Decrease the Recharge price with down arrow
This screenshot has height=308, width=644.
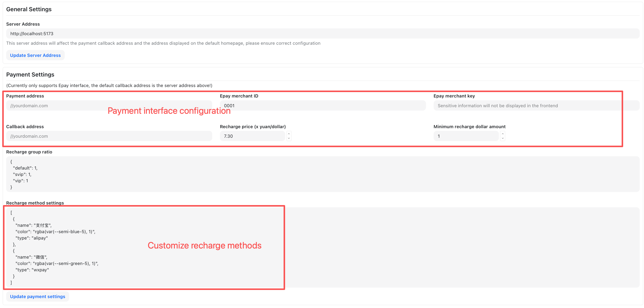[289, 138]
